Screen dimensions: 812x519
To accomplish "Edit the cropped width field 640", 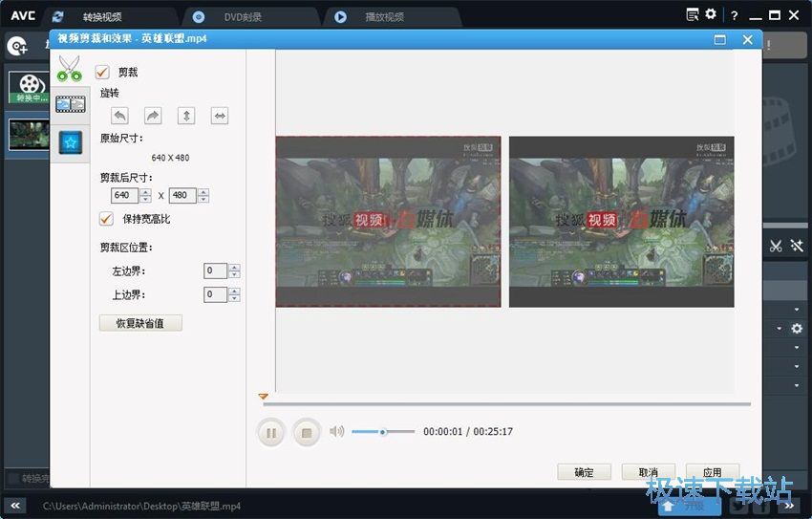I will [x=124, y=195].
